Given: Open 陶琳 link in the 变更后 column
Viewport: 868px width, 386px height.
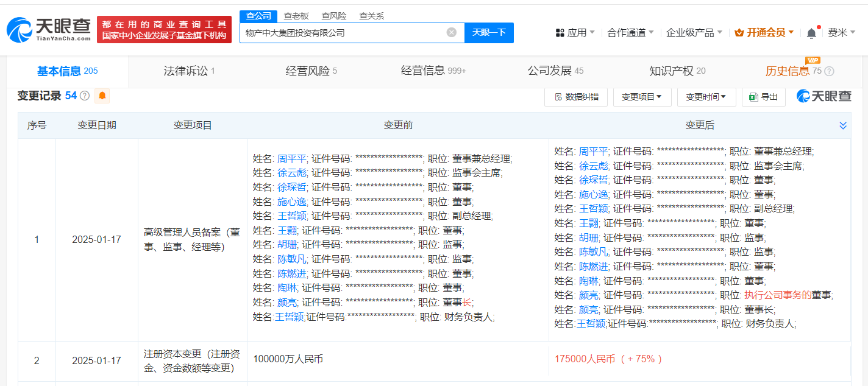Looking at the screenshot, I should (x=589, y=281).
